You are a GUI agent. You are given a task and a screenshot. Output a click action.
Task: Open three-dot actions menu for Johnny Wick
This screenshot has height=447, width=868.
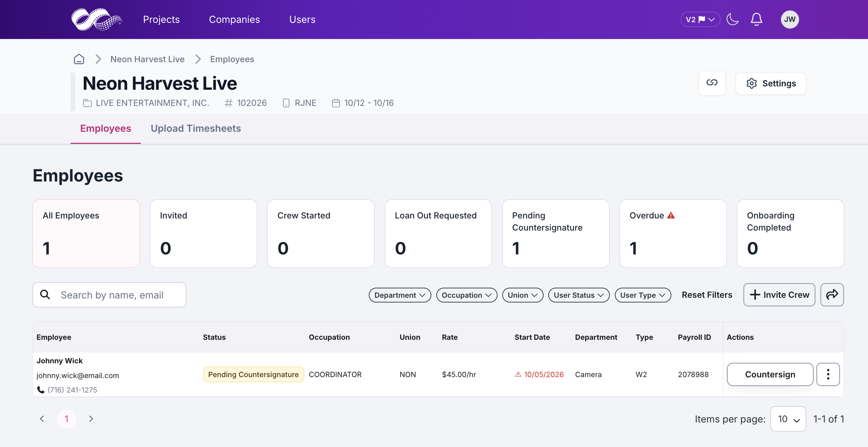(828, 374)
